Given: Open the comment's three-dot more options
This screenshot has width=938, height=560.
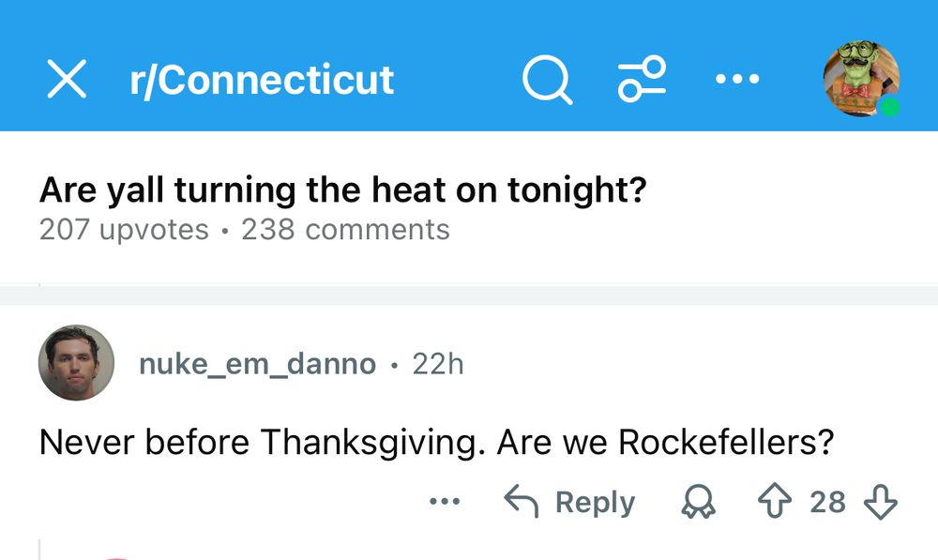Looking at the screenshot, I should coord(444,502).
